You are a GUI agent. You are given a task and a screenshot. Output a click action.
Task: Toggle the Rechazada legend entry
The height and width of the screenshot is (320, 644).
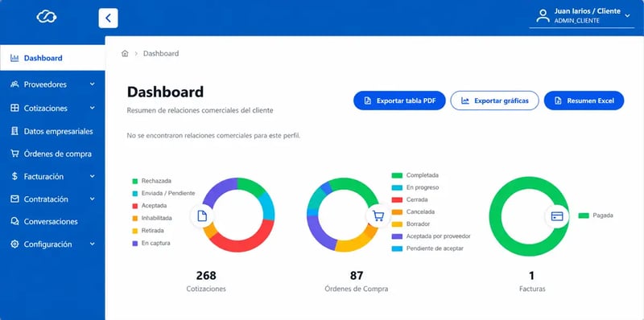[152, 181]
